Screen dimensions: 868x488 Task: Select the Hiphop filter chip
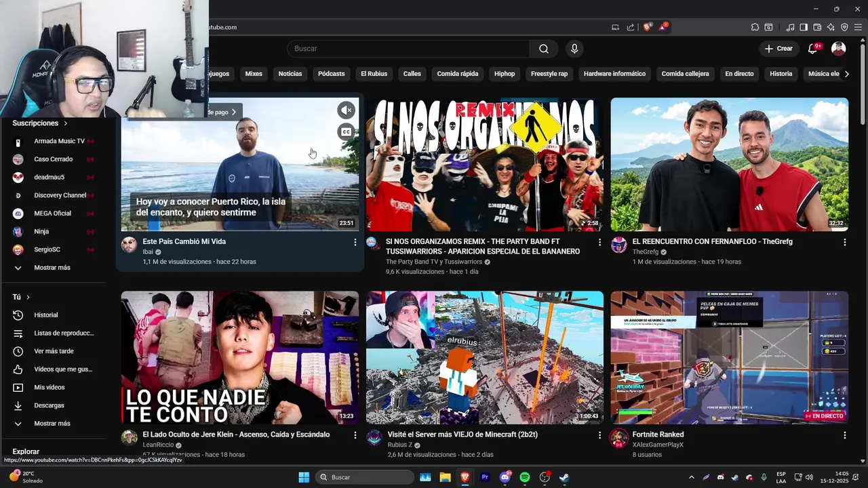(505, 74)
